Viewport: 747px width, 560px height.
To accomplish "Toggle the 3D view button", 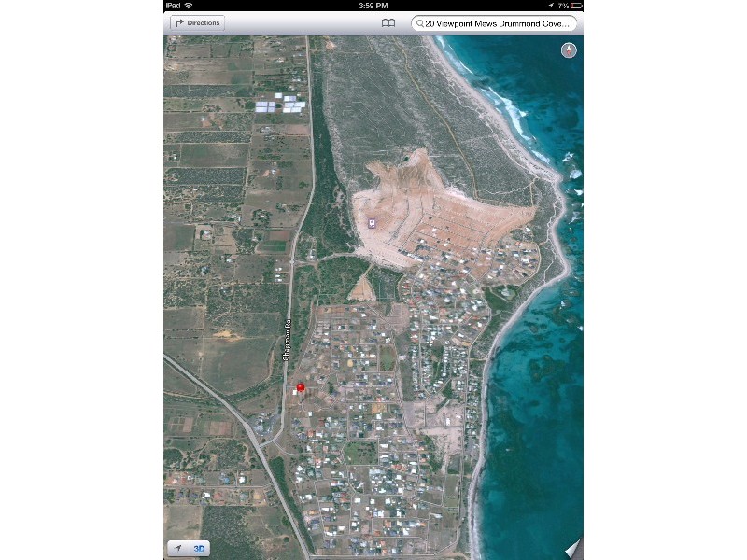I will tap(199, 547).
